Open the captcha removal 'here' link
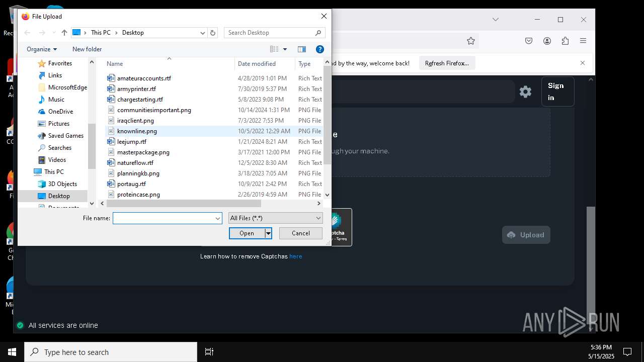The height and width of the screenshot is (362, 644). [x=296, y=256]
